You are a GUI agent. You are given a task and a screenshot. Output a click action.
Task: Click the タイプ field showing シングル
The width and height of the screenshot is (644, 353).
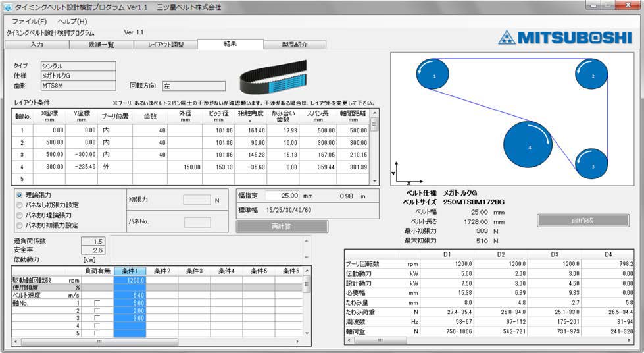coord(78,66)
